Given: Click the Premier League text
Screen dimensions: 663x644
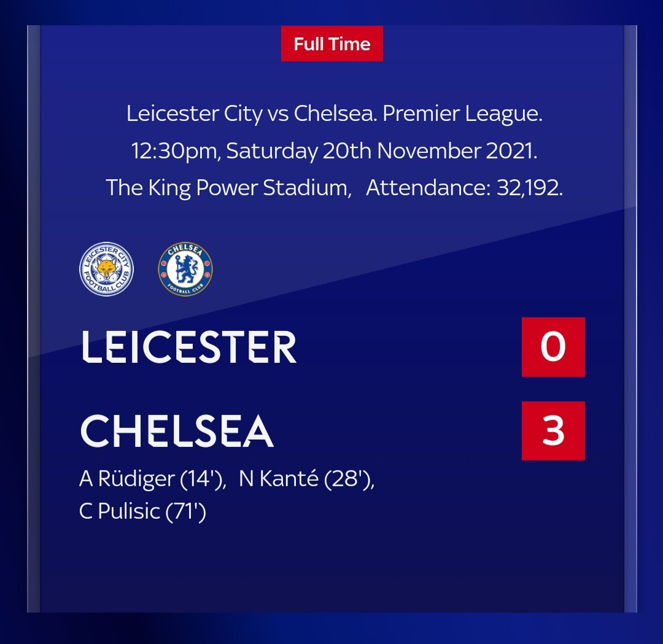Looking at the screenshot, I should [x=462, y=114].
